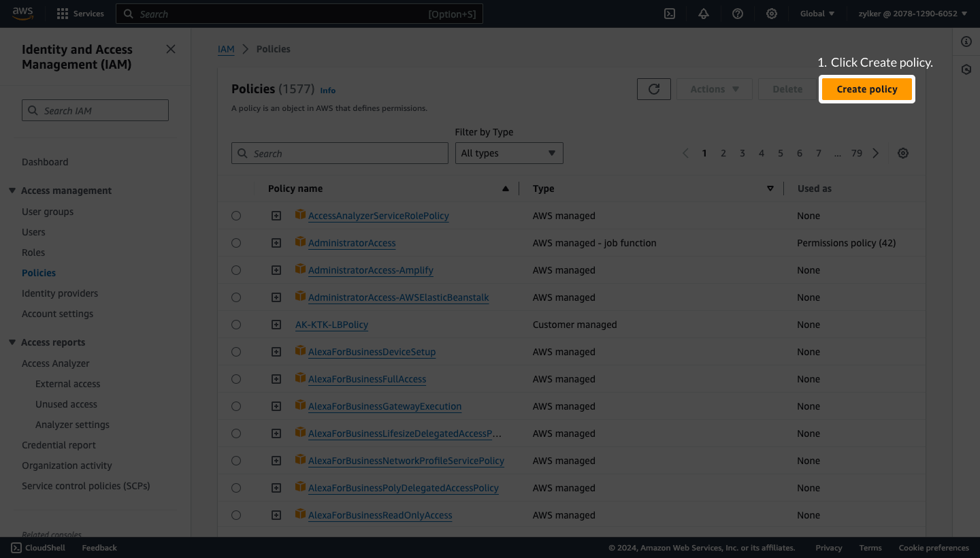
Task: Expand the AccessAnalyzerServiceRolePolicy row details
Action: tap(276, 216)
